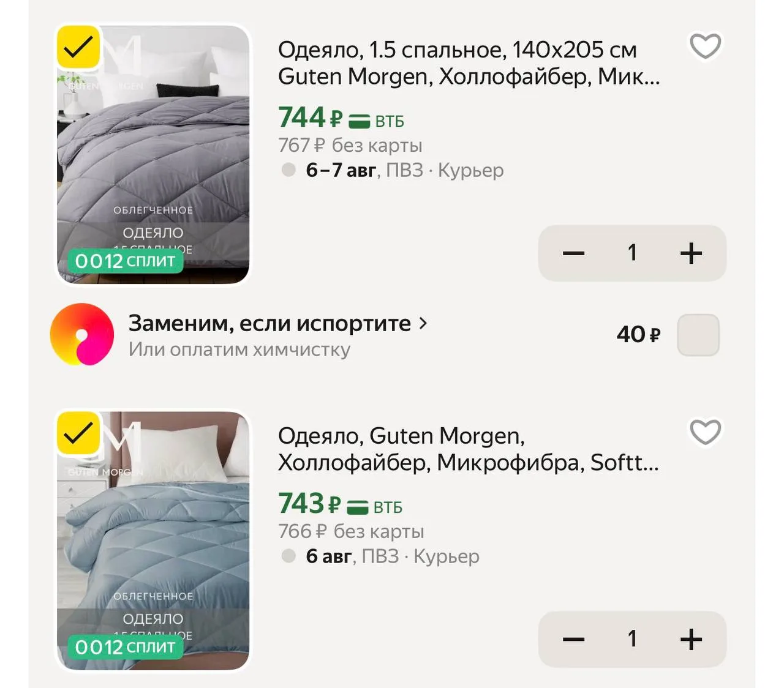784x688 pixels.
Task: Decrease quantity of the 744 ₽ blanket
Action: 573,253
